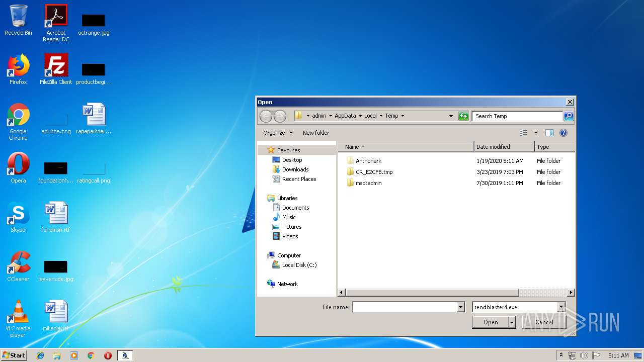This screenshot has height=362, width=644.
Task: Select the adultbe.png desktop file
Action: click(56, 122)
